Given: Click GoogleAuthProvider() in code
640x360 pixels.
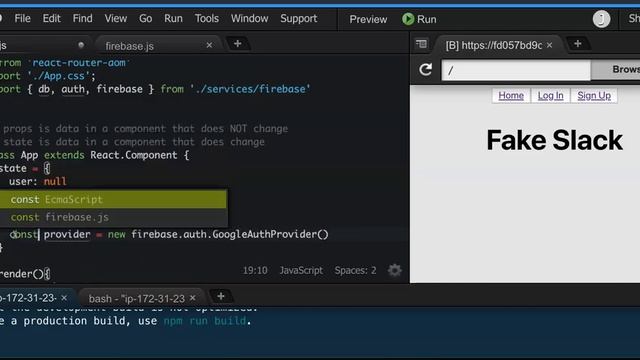Looking at the screenshot, I should point(270,234).
